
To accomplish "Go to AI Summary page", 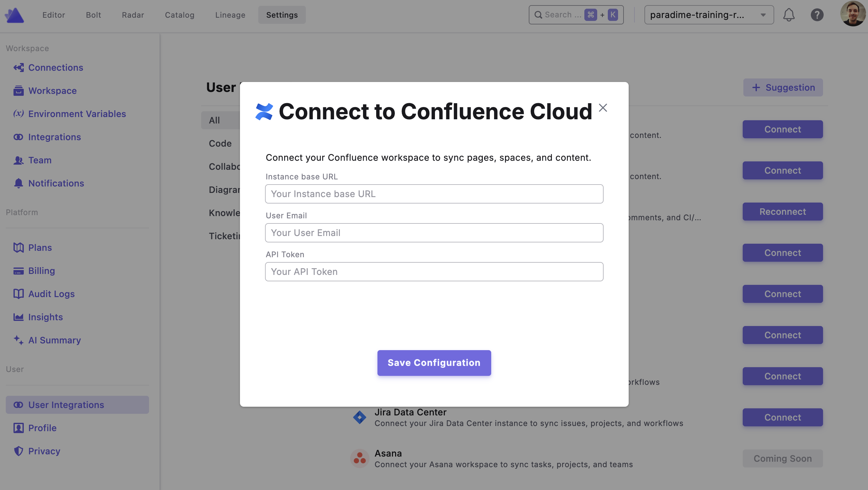I will [x=54, y=340].
